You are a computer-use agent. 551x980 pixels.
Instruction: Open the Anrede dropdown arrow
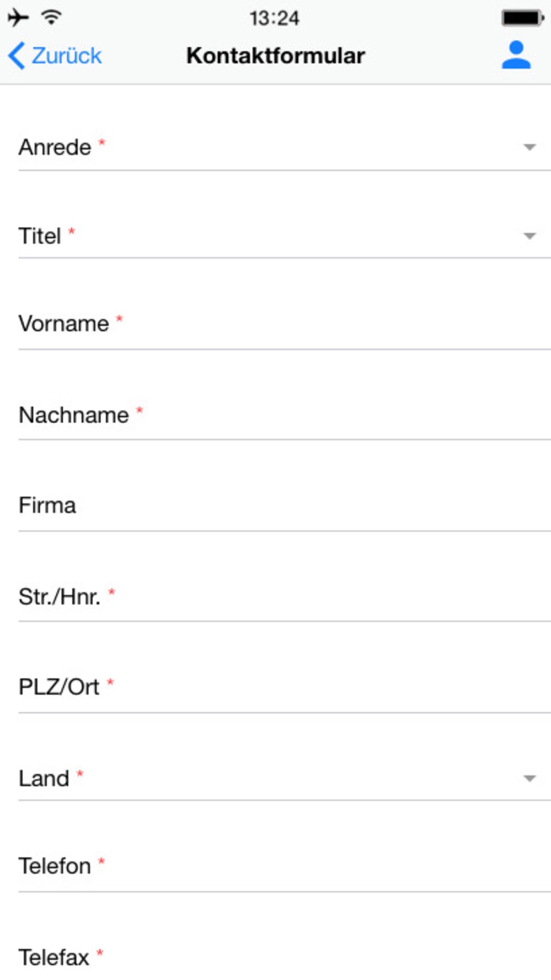[x=530, y=147]
